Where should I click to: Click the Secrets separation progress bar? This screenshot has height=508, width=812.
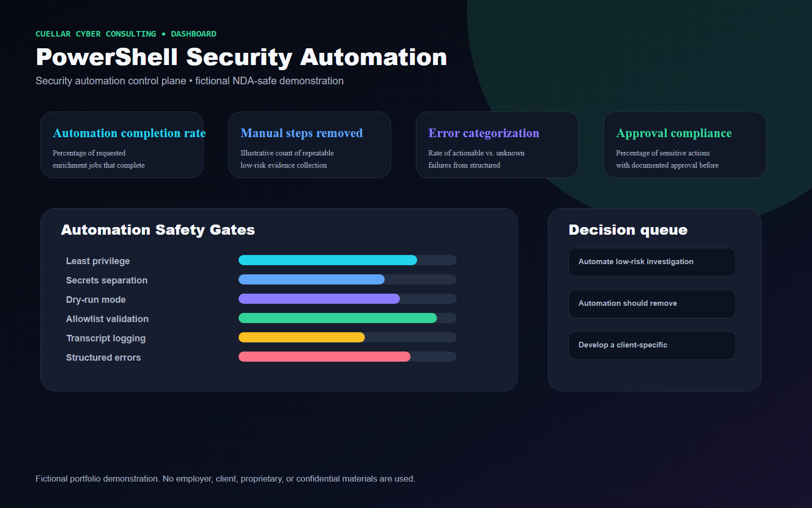[348, 279]
